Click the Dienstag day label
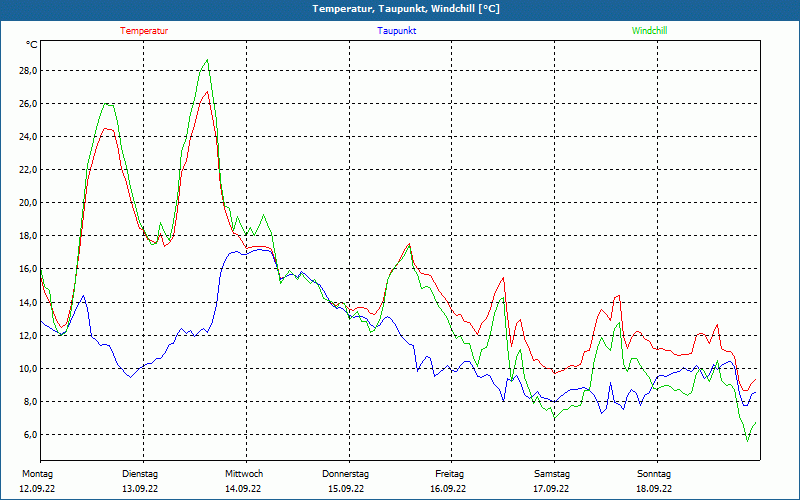 [x=140, y=474]
